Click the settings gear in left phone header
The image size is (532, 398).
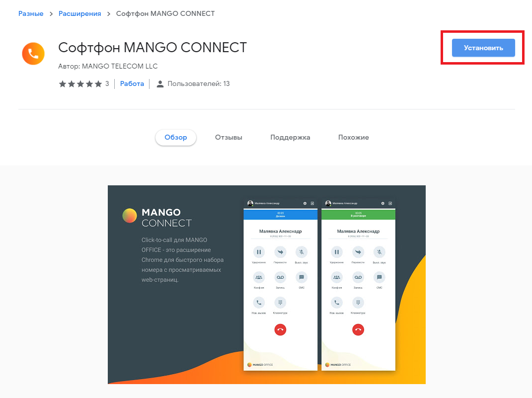(x=305, y=203)
